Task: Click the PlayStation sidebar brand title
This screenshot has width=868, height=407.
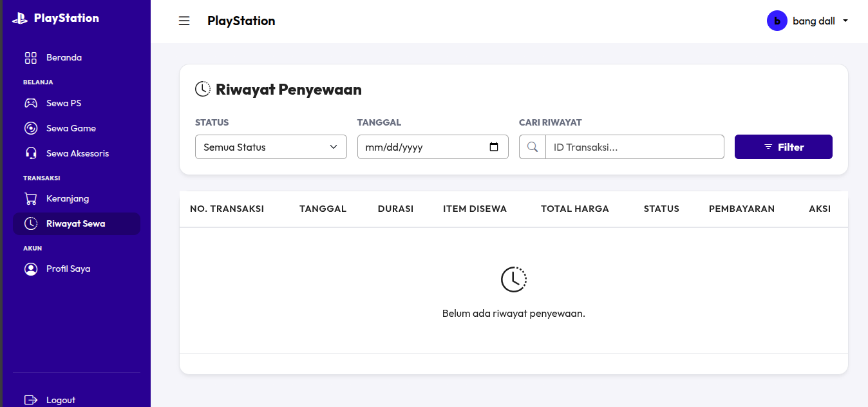Action: [x=66, y=18]
